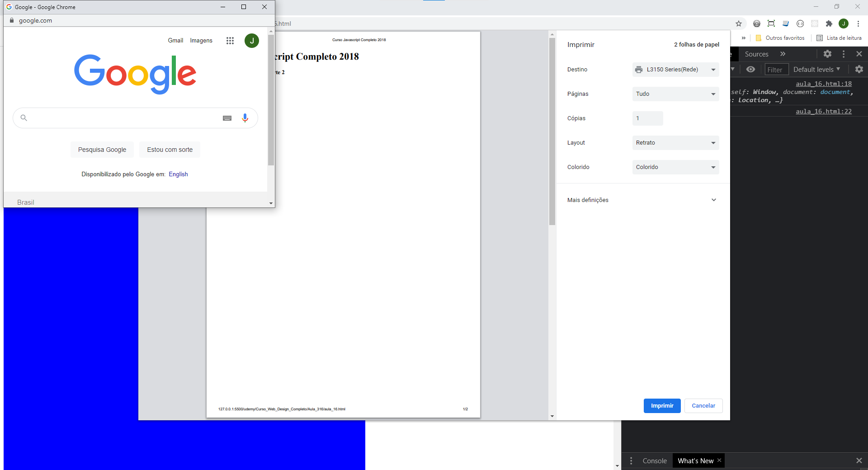Click the gear extension icon in the Chrome toolbar
This screenshot has width=868, height=470.
click(x=757, y=23)
